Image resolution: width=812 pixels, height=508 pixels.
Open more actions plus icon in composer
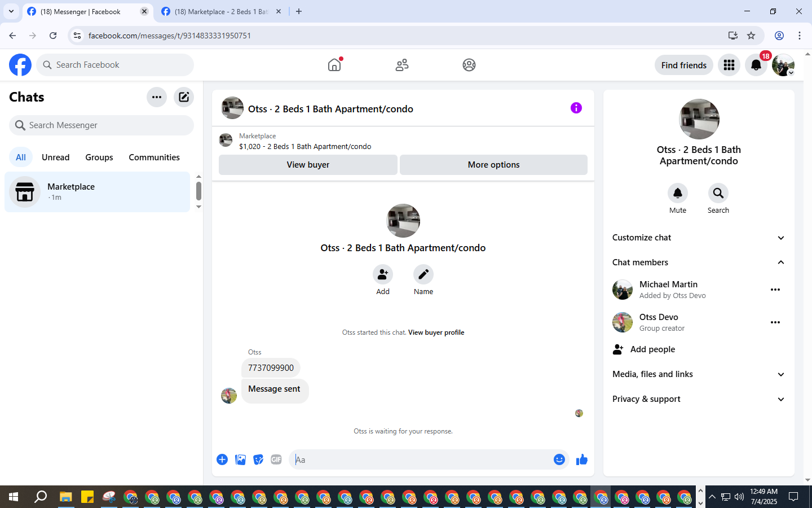[x=222, y=459]
